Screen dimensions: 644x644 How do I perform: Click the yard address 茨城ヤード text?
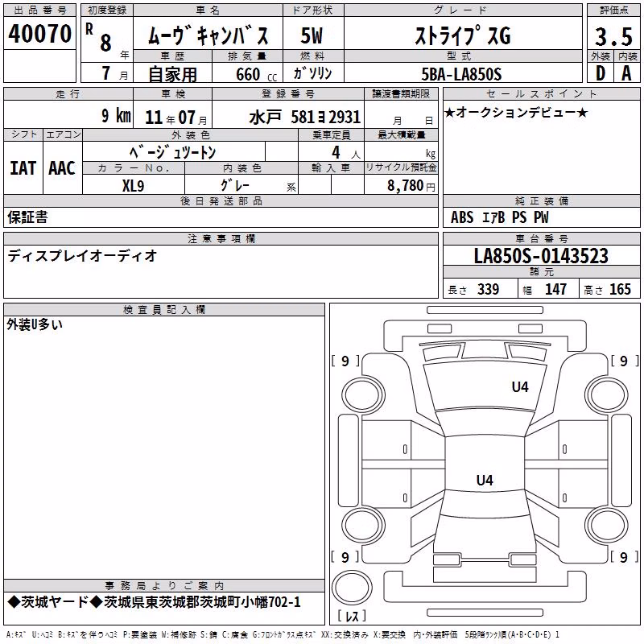(154, 602)
